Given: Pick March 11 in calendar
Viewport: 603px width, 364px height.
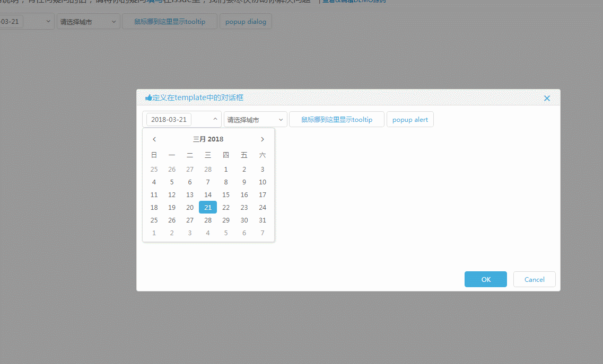Looking at the screenshot, I should (154, 195).
